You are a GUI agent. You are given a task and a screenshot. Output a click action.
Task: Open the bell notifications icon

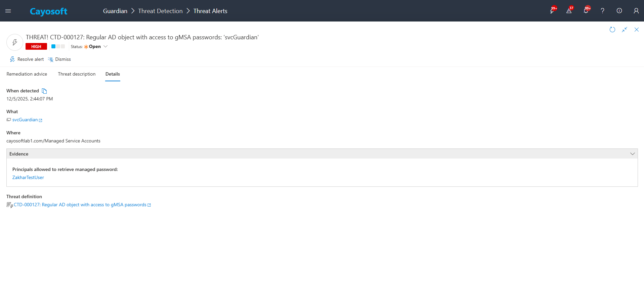pyautogui.click(x=586, y=11)
